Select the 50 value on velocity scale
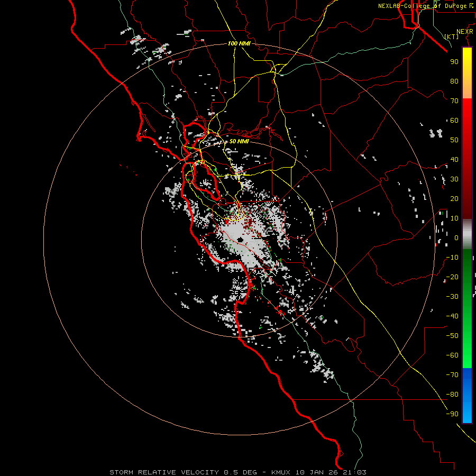 tap(454, 140)
